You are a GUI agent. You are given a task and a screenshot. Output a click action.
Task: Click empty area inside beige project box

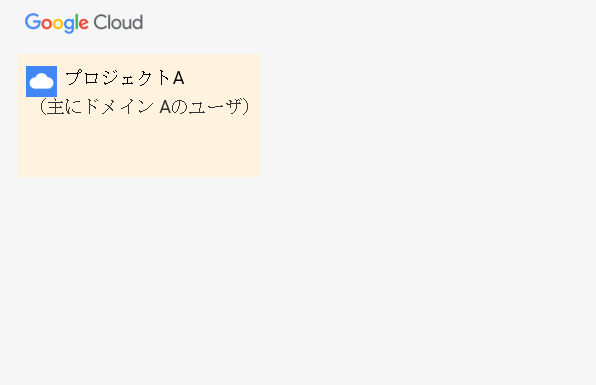tap(139, 148)
